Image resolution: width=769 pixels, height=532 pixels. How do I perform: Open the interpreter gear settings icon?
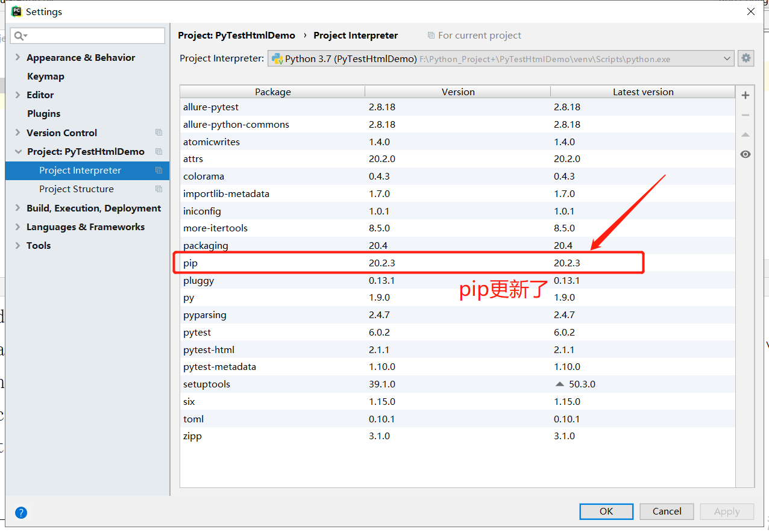[x=746, y=58]
